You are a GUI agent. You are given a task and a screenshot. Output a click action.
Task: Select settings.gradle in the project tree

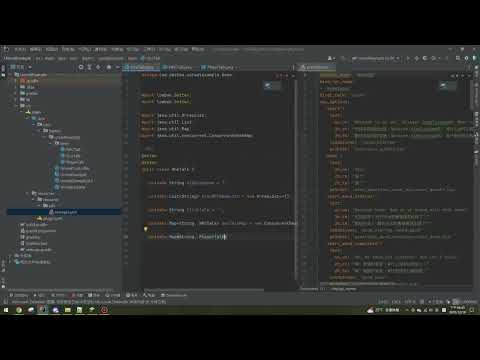tap(36, 250)
